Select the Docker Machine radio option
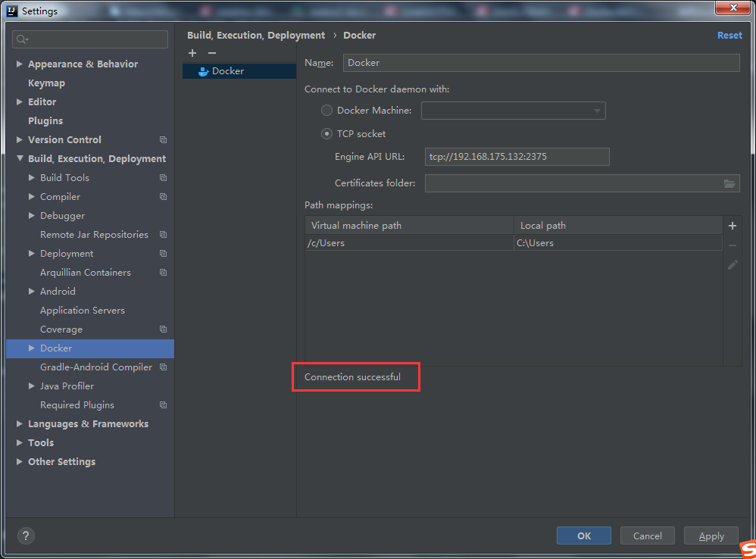 327,111
